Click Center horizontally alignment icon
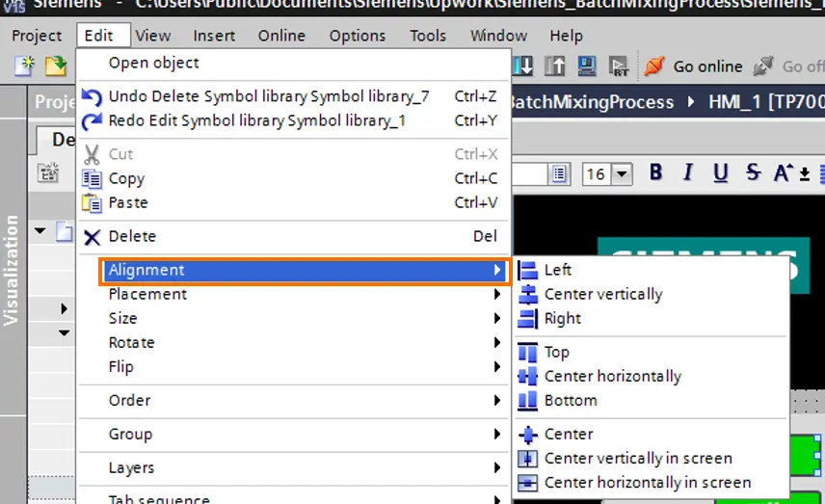The image size is (825, 504). click(x=528, y=376)
